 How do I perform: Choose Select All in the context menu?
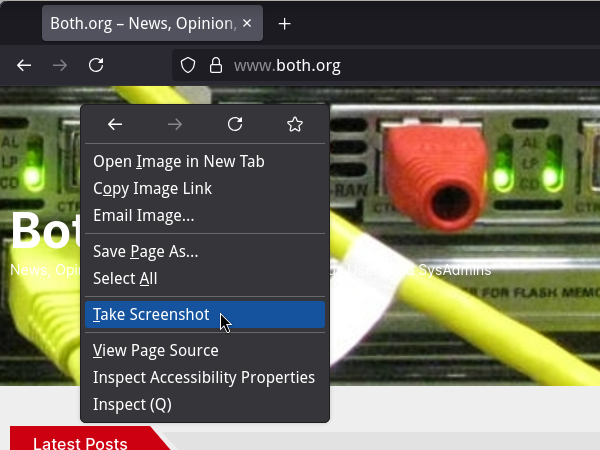pos(125,278)
